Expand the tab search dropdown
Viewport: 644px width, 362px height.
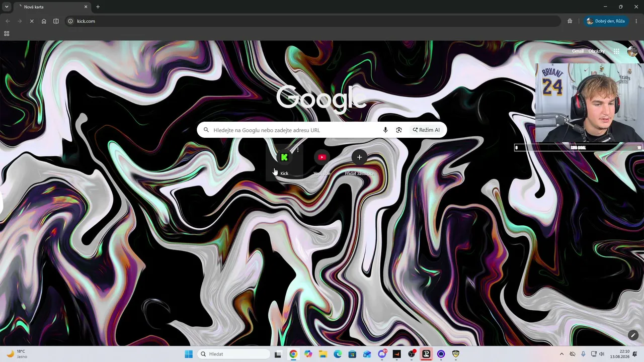[7, 7]
